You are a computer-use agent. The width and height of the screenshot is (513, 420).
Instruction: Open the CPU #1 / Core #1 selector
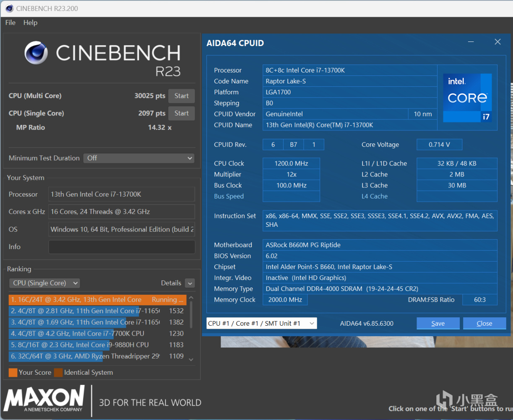click(261, 323)
